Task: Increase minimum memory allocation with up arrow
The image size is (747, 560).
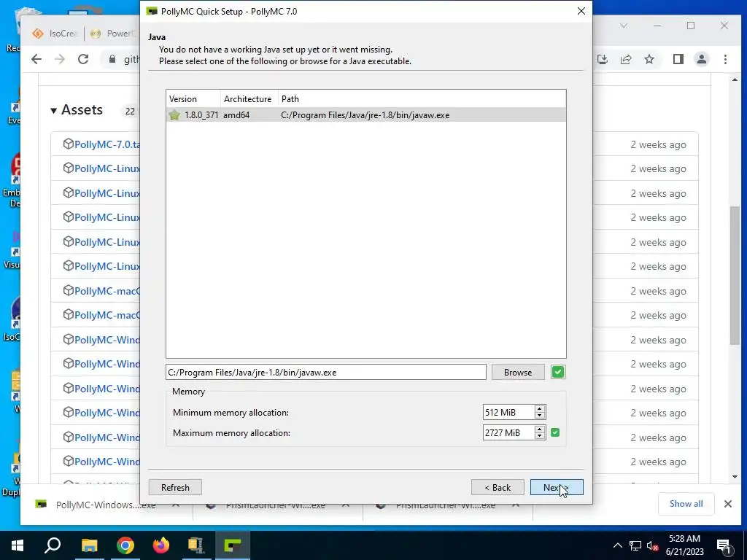Action: pos(540,409)
